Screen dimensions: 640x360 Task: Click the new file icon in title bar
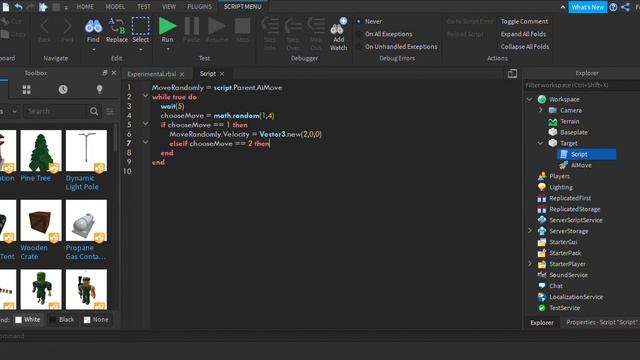5,7
